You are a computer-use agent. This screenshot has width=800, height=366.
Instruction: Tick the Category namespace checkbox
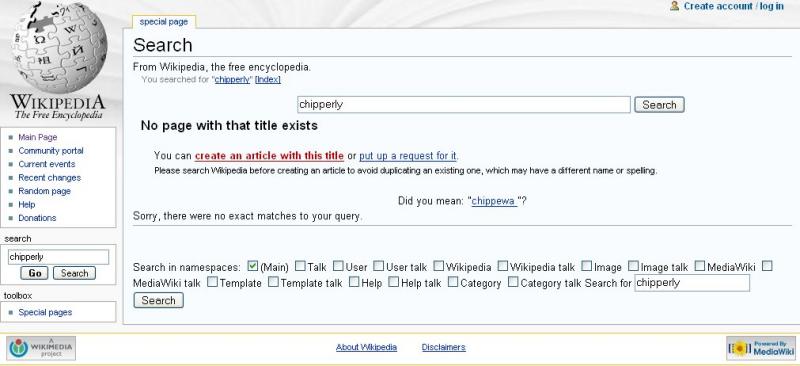[x=453, y=282]
